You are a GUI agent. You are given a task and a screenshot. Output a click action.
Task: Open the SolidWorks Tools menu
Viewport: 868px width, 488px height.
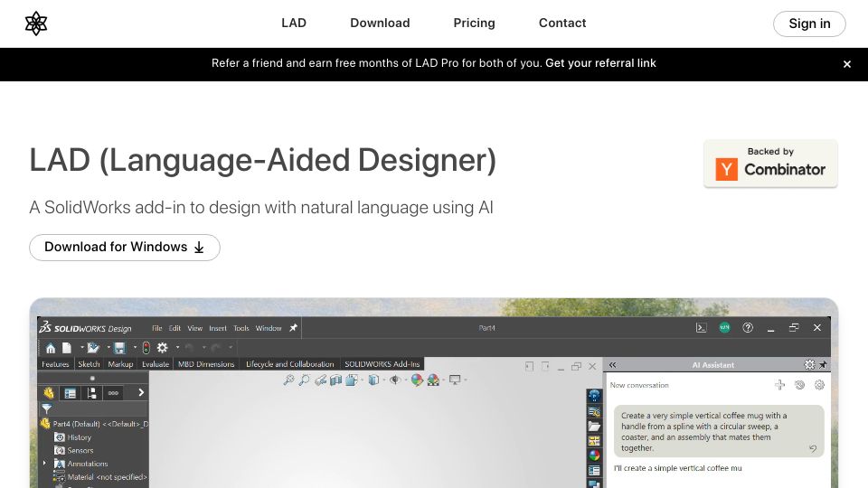point(241,328)
